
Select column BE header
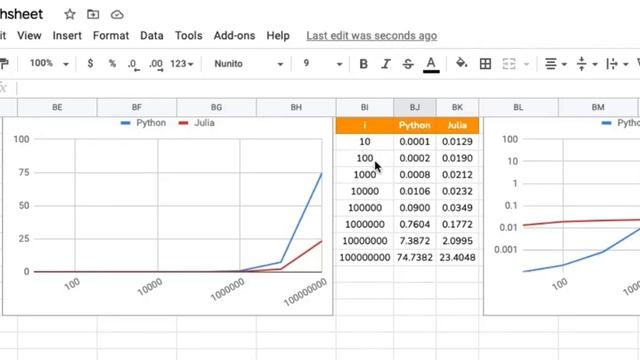pos(57,107)
